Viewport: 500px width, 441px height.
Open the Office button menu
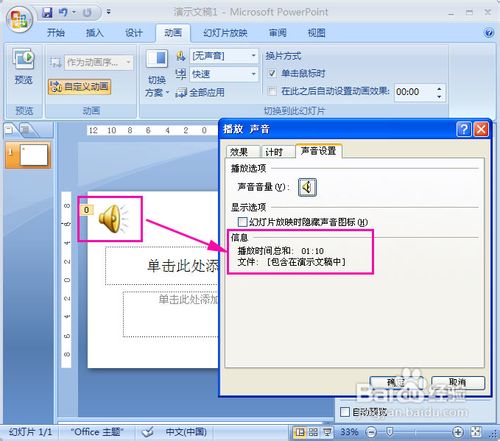(20, 19)
